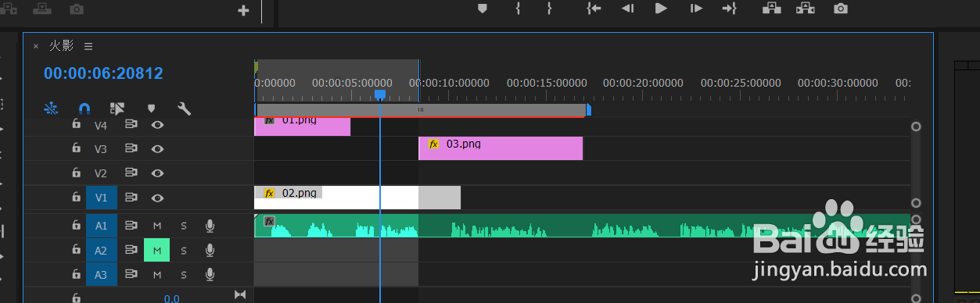
Task: Select the 火影 sequence tab
Action: click(62, 46)
